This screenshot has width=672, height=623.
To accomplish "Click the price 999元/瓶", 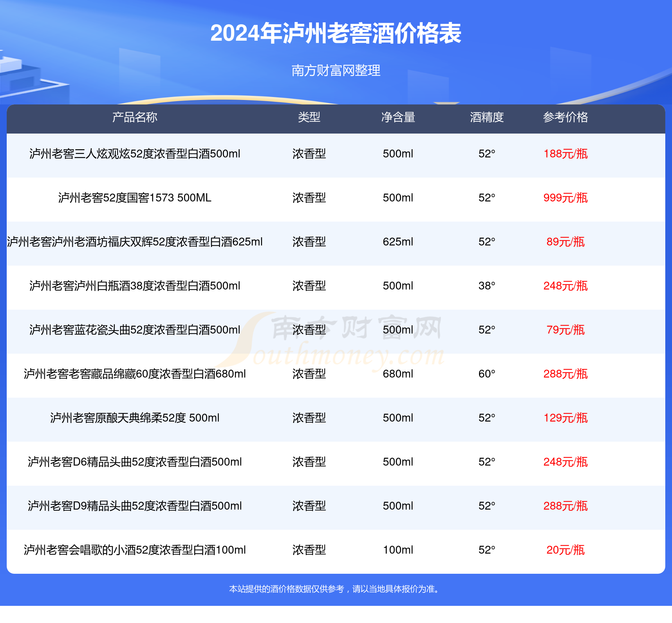I will click(x=566, y=198).
